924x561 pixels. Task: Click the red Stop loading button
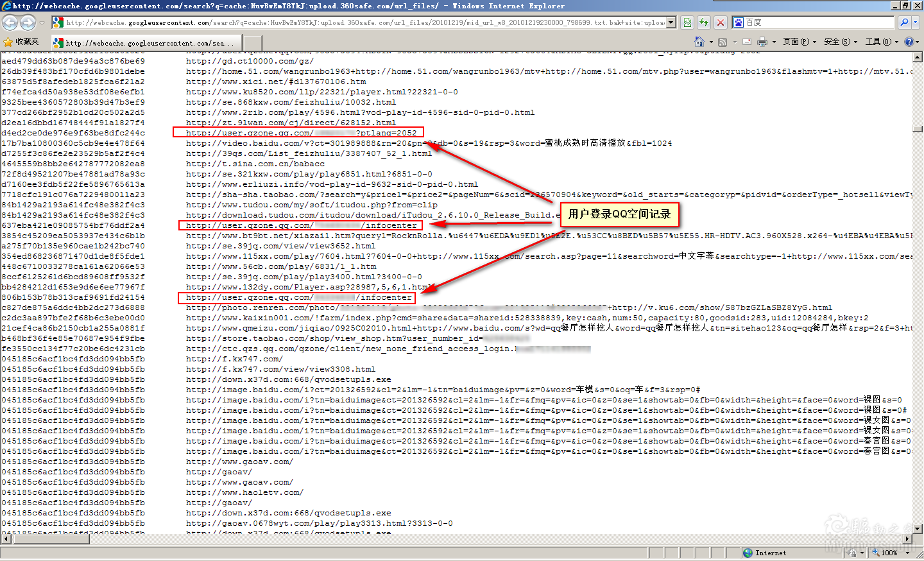tap(721, 22)
